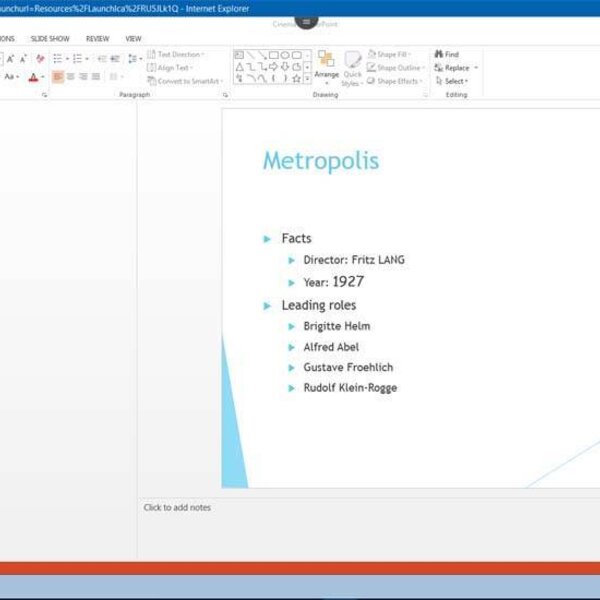
Task: Insert the 5-Point Star shape
Action: pyautogui.click(x=297, y=78)
